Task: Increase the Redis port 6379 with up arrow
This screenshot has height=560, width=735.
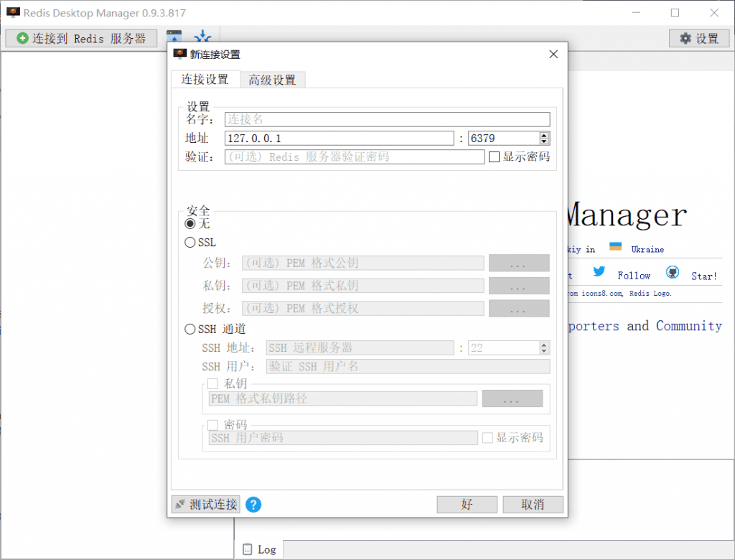Action: click(544, 135)
